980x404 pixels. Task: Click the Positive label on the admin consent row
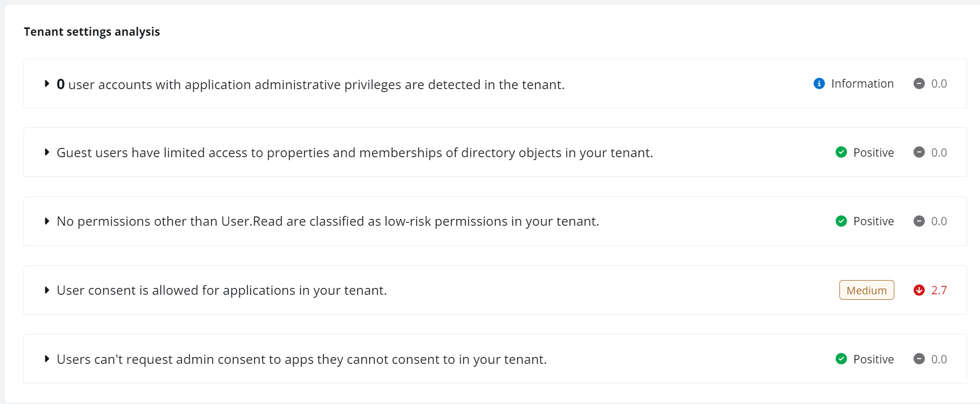tap(873, 359)
